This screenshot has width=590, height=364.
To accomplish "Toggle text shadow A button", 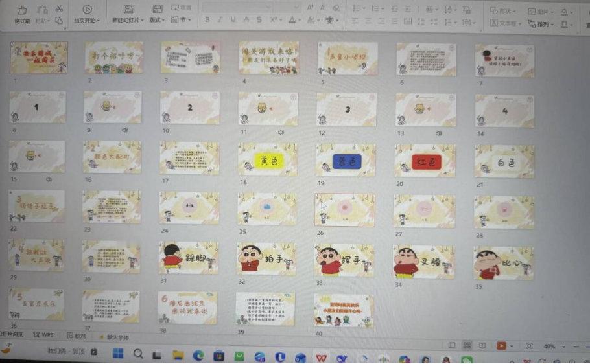I will (x=246, y=19).
